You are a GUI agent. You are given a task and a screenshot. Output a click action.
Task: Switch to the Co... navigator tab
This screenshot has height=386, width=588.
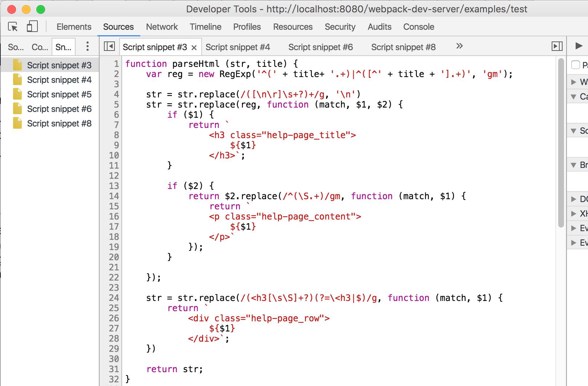pos(40,47)
